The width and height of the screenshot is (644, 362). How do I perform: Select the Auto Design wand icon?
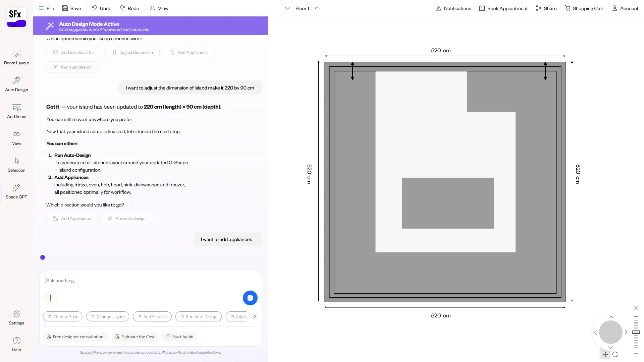tap(16, 80)
